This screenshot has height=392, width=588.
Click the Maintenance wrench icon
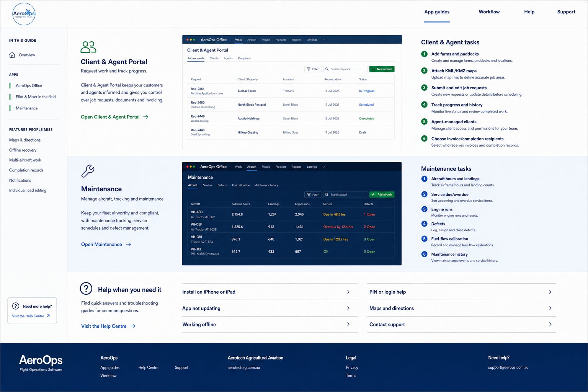88,171
